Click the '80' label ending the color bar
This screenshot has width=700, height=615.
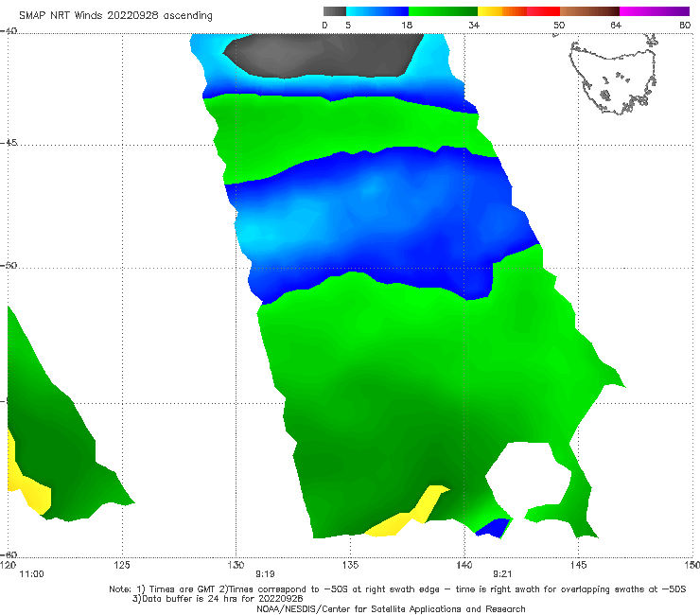coord(685,25)
